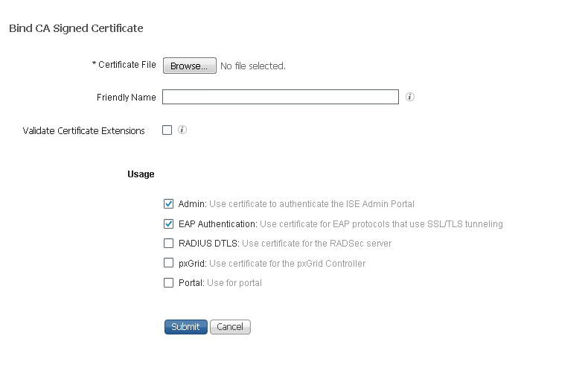
Task: Click the RADSec server description text
Action: [317, 244]
